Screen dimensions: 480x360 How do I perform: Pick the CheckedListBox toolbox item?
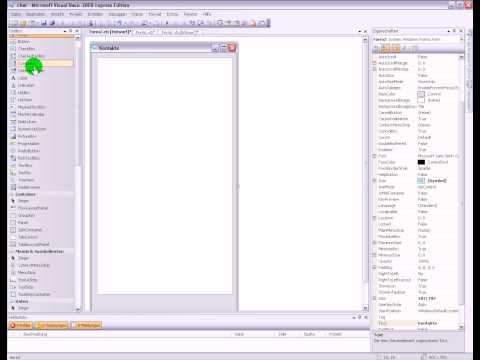pos(41,56)
